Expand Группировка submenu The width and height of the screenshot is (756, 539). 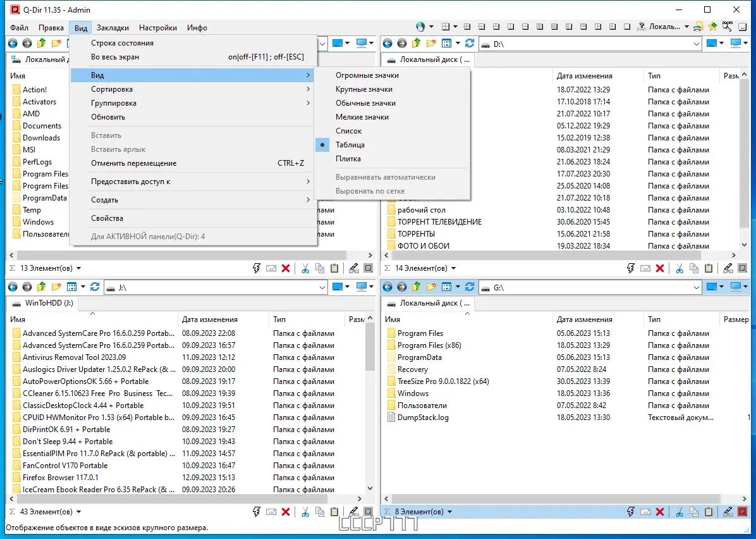(193, 103)
